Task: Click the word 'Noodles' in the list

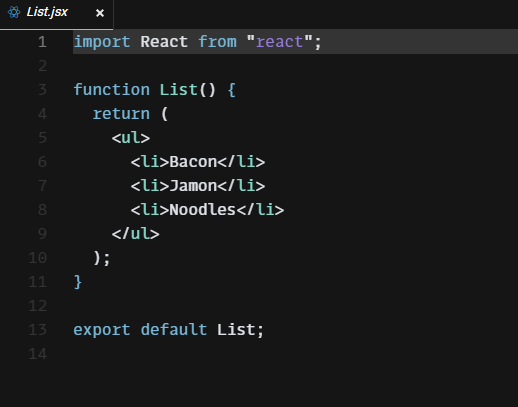Action: tap(203, 210)
